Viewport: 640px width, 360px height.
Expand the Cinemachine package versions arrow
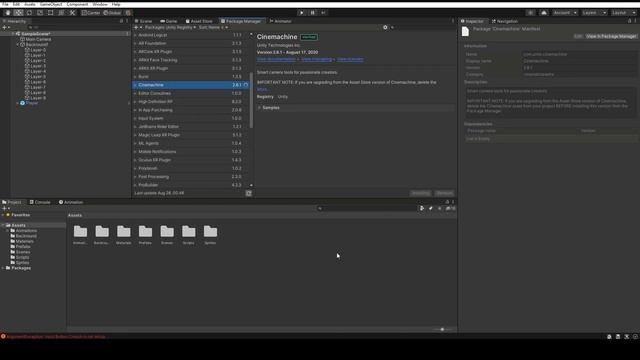click(x=135, y=85)
